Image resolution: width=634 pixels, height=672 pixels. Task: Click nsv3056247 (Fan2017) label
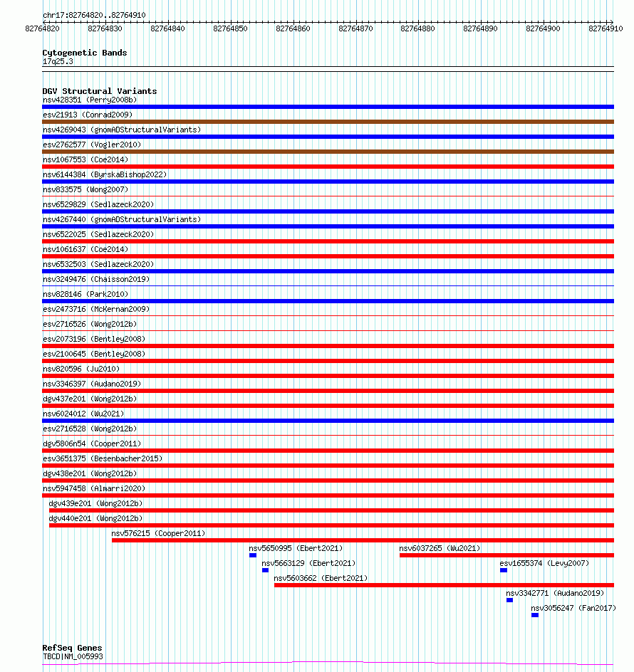[573, 608]
